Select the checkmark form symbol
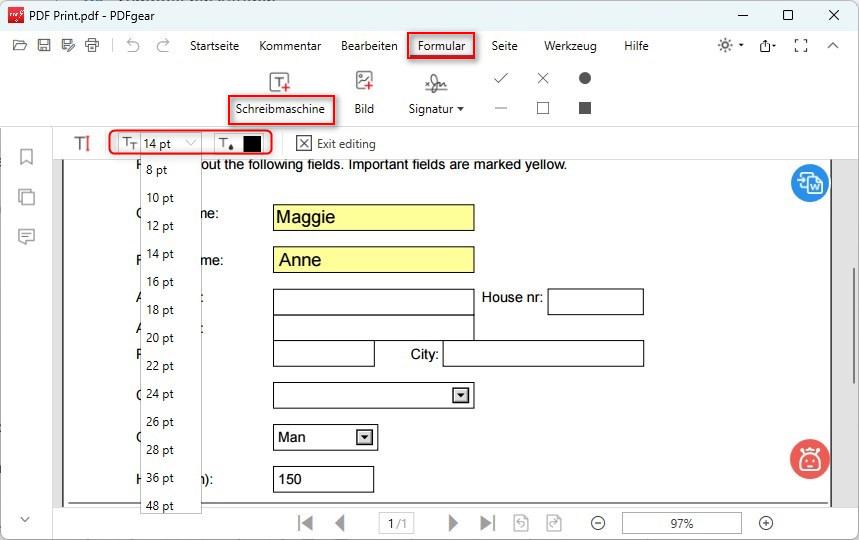 501,78
